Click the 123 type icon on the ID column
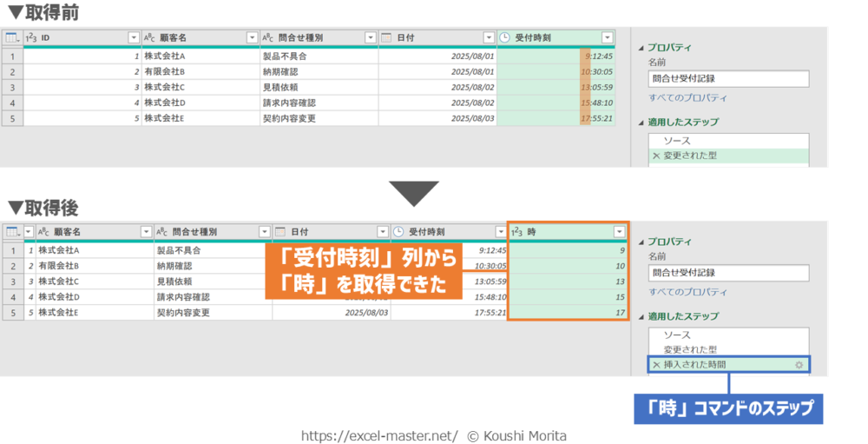Screen dimensions: 868x444 pos(31,38)
